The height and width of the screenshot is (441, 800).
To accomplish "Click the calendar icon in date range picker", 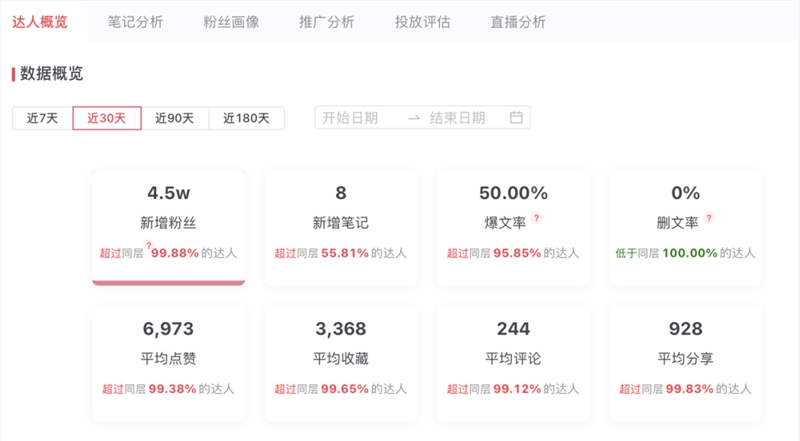I will pyautogui.click(x=516, y=118).
